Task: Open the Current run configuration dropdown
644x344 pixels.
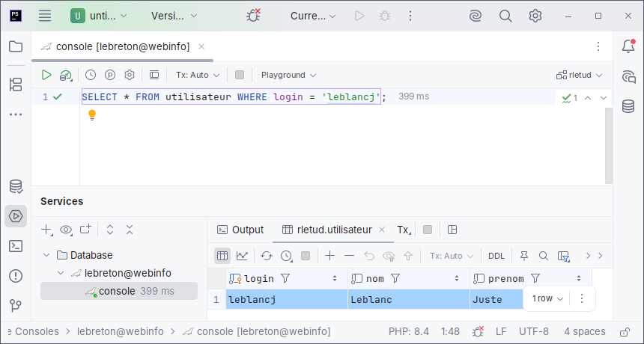Action: click(313, 16)
